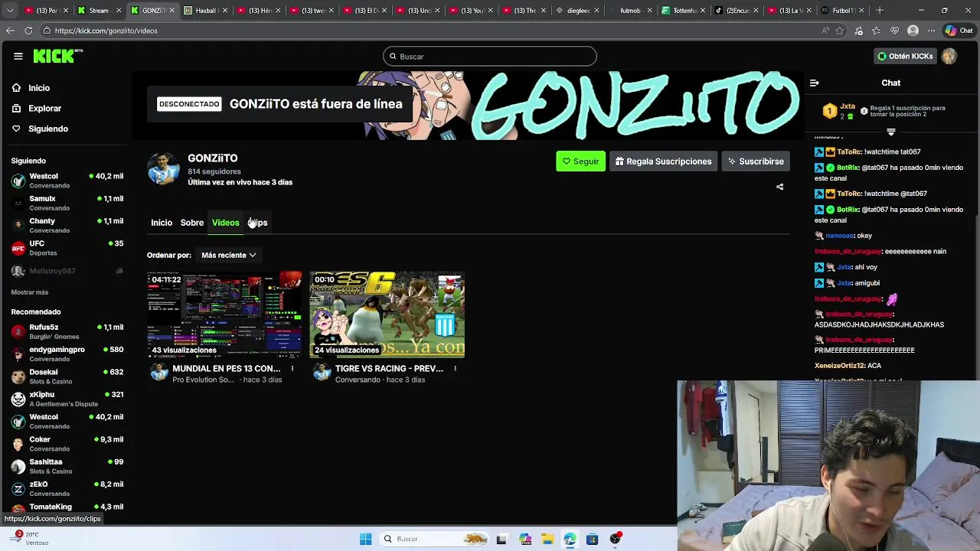This screenshot has width=980, height=551.
Task: Open Chanty channel in sidebar
Action: click(x=67, y=225)
